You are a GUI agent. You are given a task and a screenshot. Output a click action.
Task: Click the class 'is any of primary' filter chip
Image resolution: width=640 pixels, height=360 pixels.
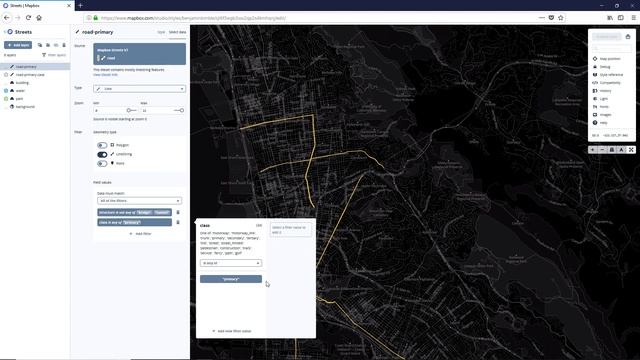click(x=134, y=222)
